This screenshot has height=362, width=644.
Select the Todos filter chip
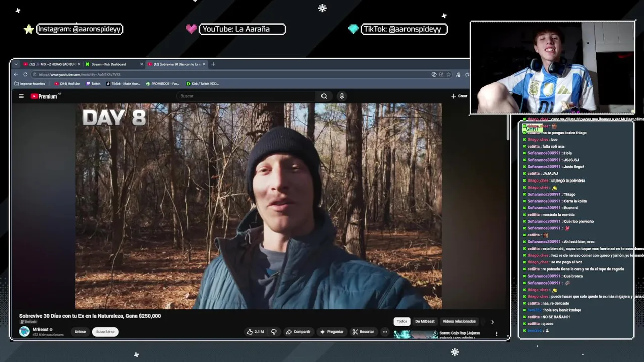402,321
